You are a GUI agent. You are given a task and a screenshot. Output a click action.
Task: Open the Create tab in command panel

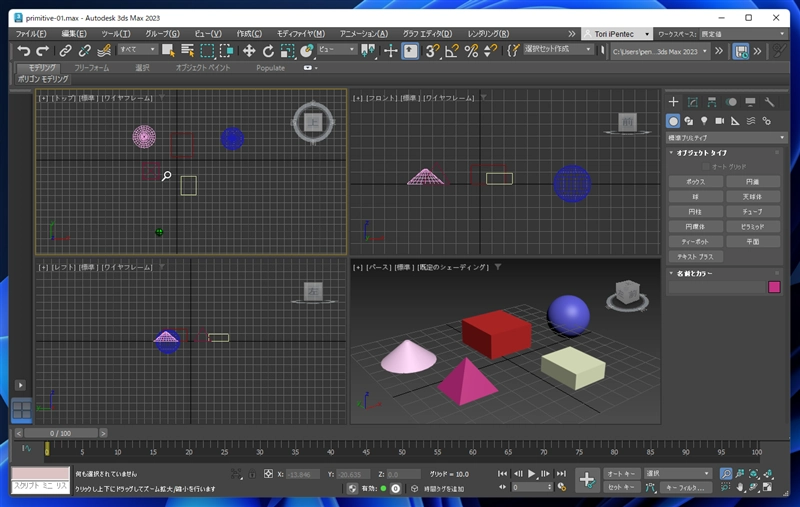click(x=673, y=102)
